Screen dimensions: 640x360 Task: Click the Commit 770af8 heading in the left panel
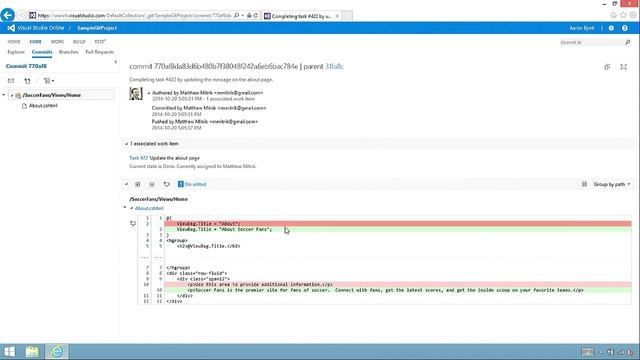click(x=26, y=66)
